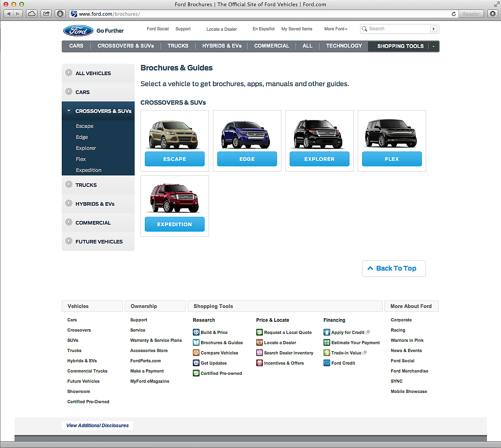The image size is (501, 448).
Task: Open TRUCKS main navigation menu
Action: tap(178, 46)
